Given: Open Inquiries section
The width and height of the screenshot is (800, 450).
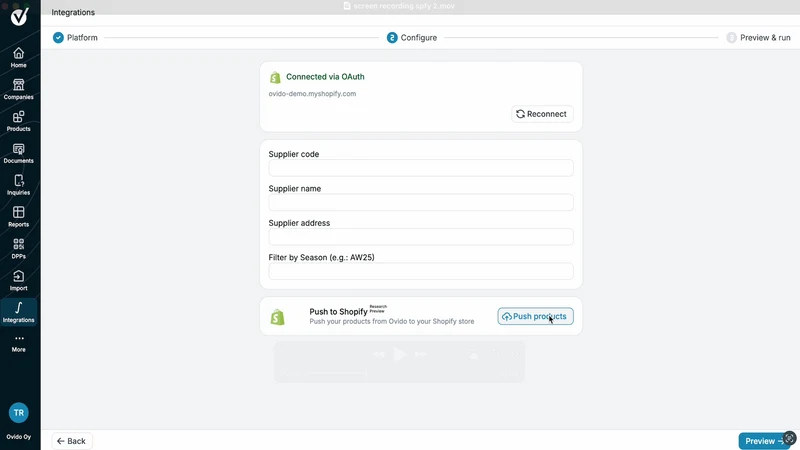Looking at the screenshot, I should pos(18,185).
